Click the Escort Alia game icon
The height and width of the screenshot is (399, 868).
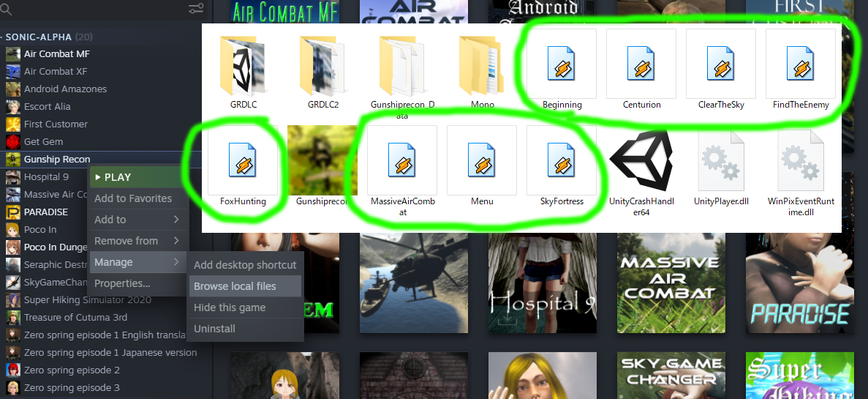coord(13,106)
